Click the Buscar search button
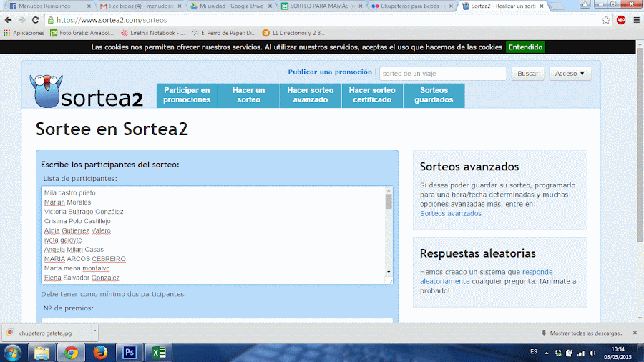This screenshot has width=644, height=362. pyautogui.click(x=528, y=74)
